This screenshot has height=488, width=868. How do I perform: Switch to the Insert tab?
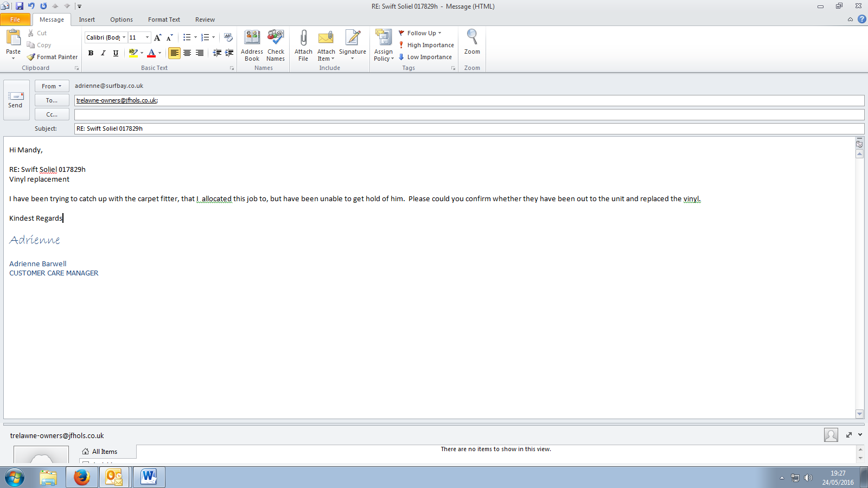point(87,20)
